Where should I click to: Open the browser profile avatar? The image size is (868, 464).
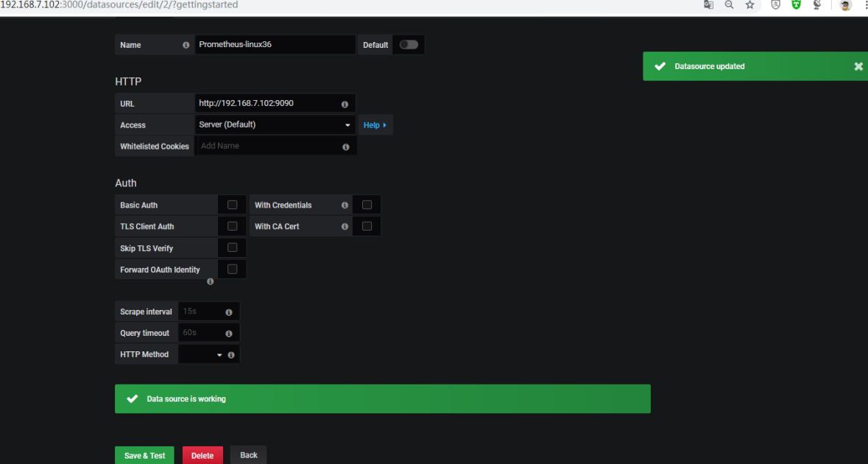point(845,6)
